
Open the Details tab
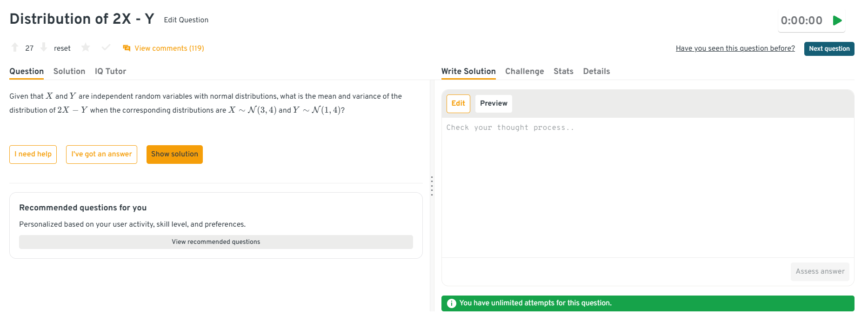[x=596, y=71]
